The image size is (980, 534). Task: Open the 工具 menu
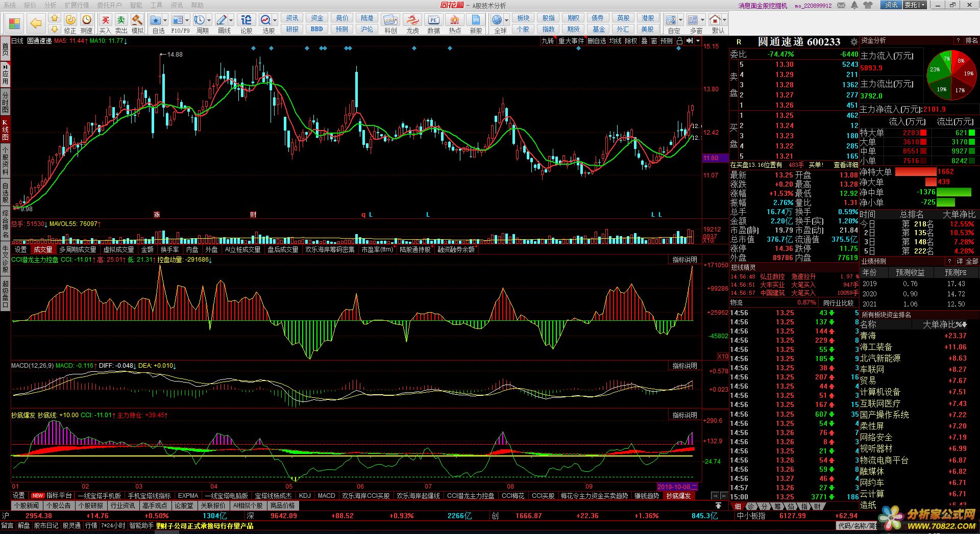pos(156,5)
